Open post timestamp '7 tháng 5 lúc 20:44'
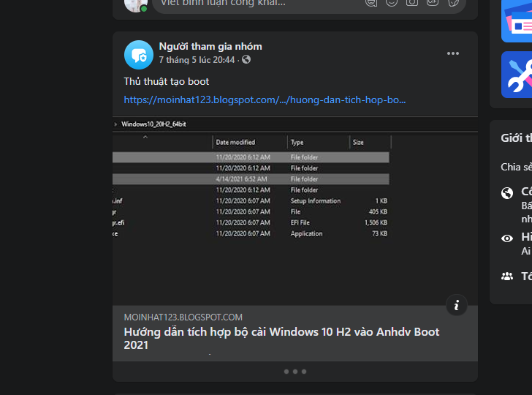 click(x=197, y=60)
